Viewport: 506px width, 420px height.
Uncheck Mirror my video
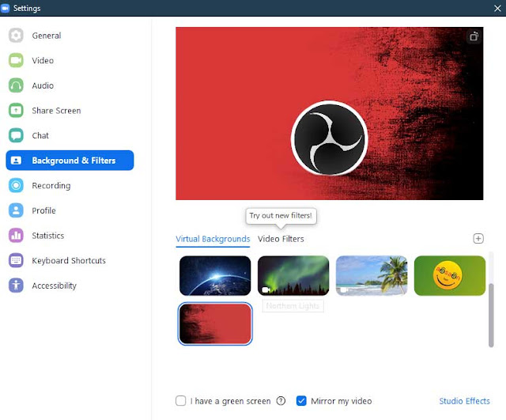(x=301, y=401)
